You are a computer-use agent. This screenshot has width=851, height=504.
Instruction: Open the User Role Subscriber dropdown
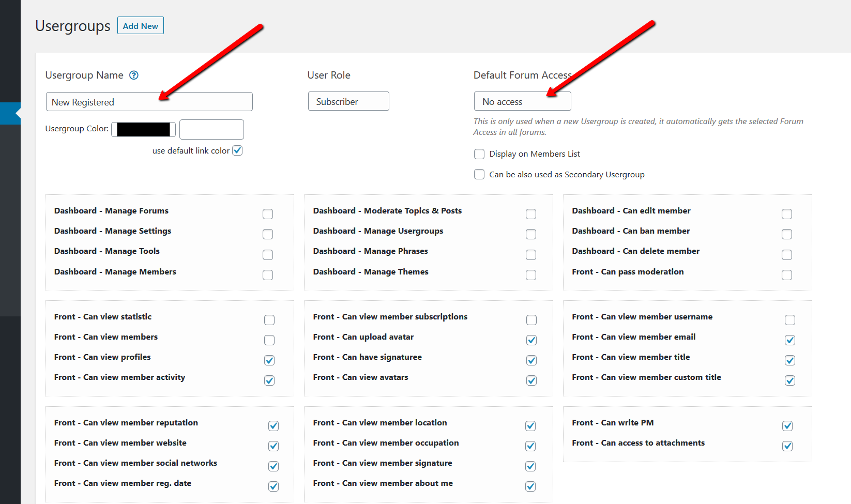pos(348,102)
